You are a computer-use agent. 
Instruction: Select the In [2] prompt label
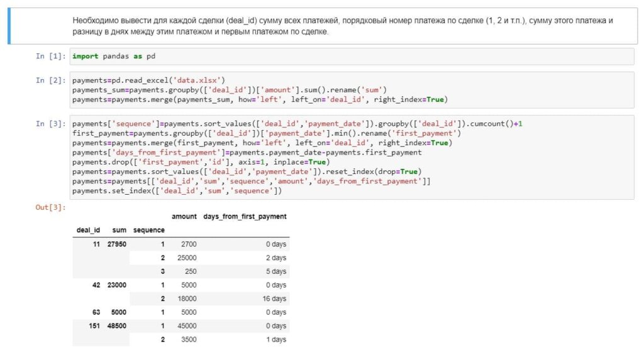point(50,80)
